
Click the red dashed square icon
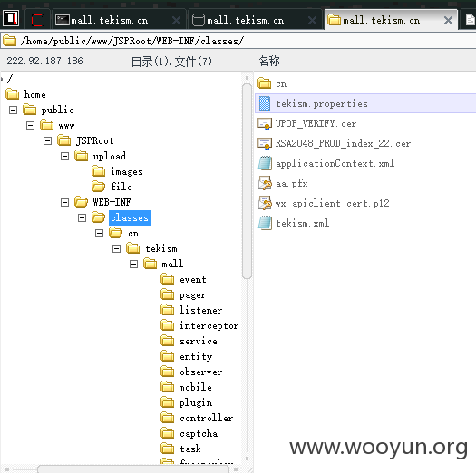coord(38,20)
